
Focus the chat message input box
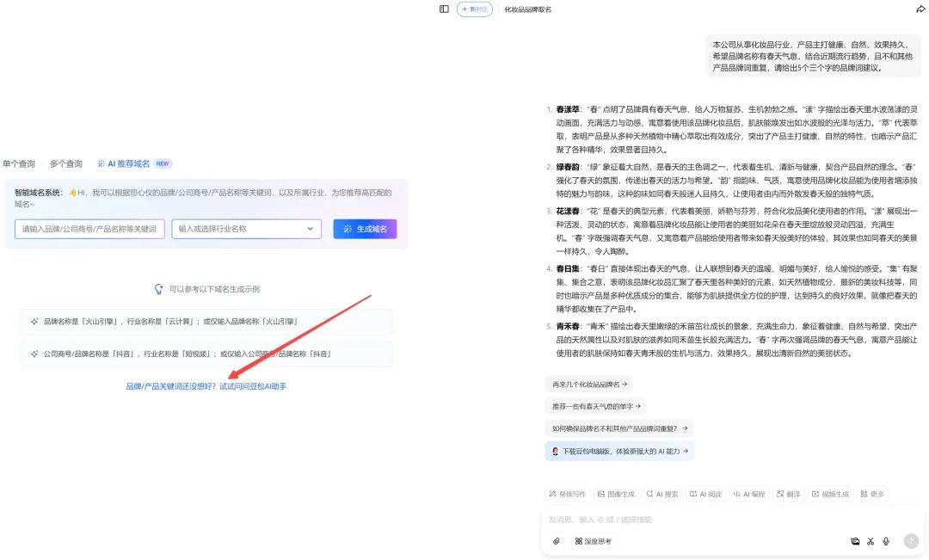click(732, 520)
